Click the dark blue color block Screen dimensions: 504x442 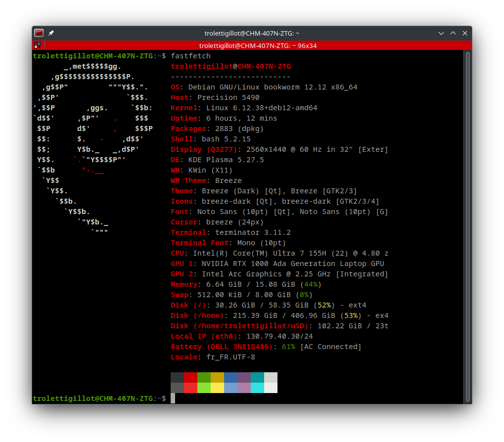tap(230, 377)
